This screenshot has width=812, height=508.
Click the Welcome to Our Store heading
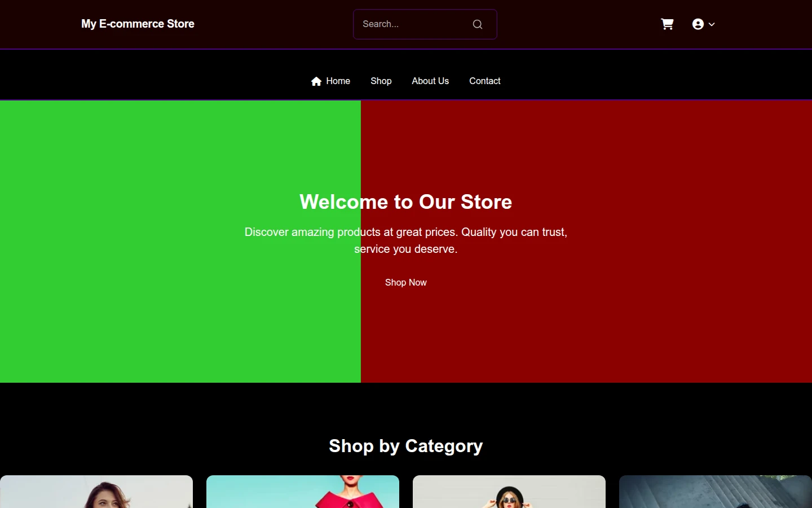click(x=406, y=202)
